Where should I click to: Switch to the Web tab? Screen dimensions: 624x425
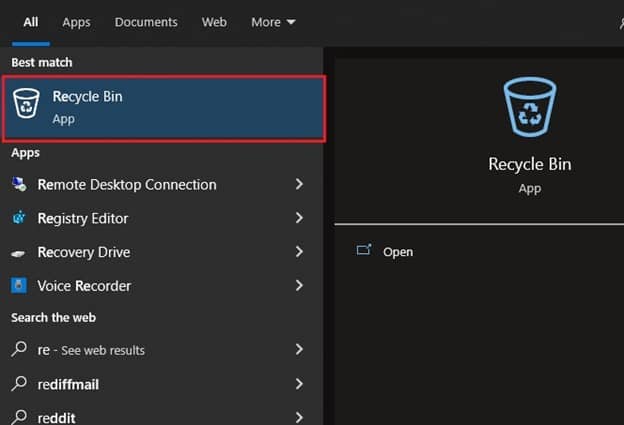pyautogui.click(x=214, y=22)
